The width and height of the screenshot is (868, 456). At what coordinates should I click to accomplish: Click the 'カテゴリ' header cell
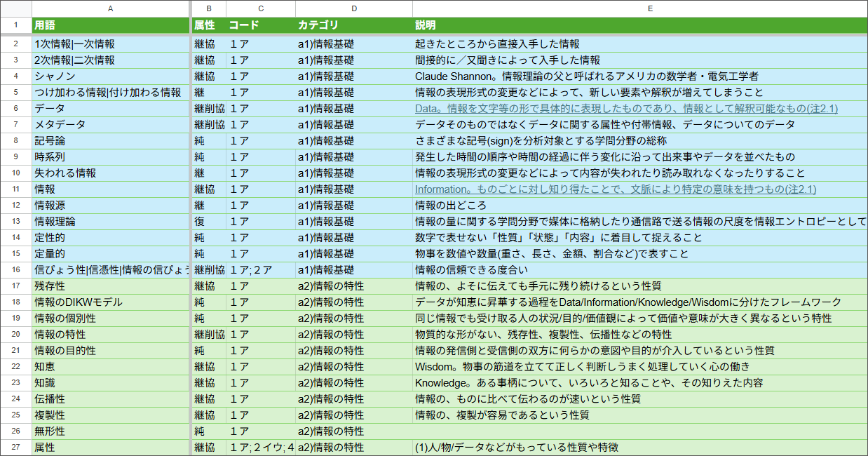tap(354, 26)
